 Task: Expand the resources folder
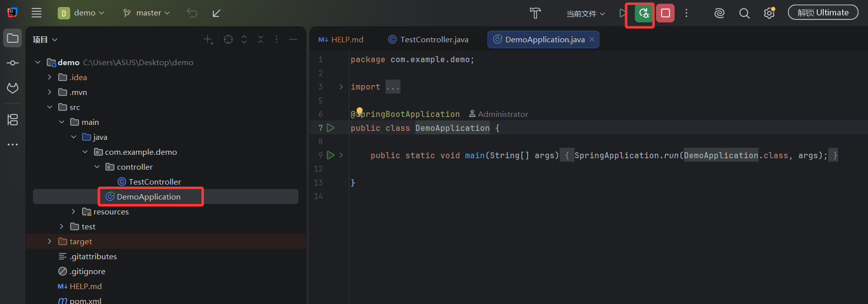tap(74, 211)
